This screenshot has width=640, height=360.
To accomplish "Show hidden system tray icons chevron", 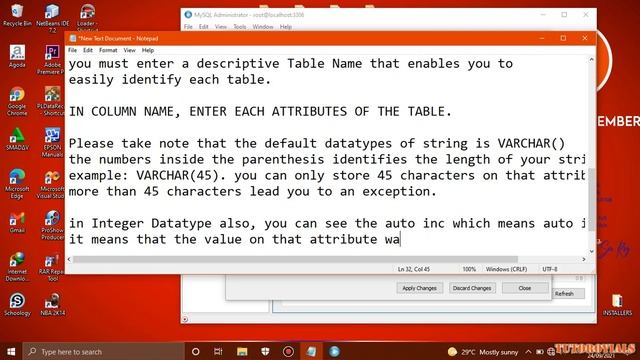I will pos(528,351).
